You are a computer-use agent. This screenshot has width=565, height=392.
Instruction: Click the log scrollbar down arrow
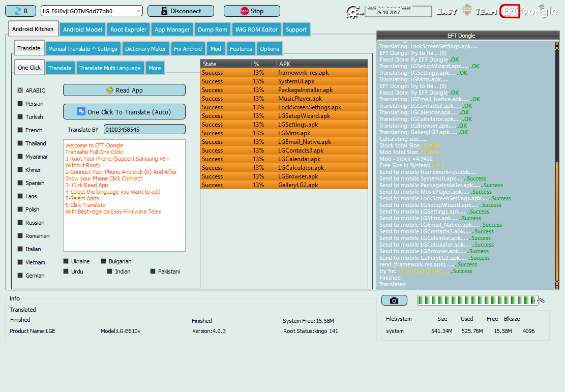coord(557,286)
